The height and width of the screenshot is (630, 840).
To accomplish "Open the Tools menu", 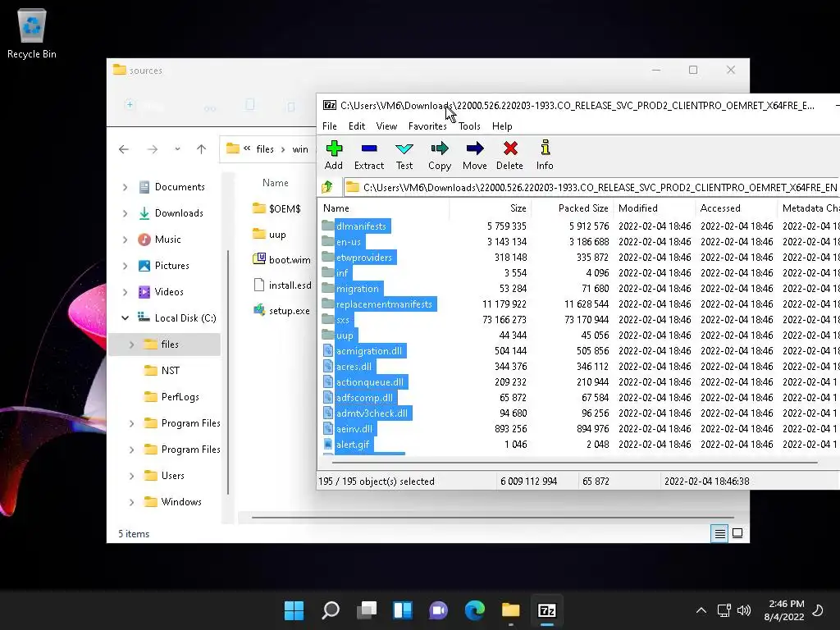I will click(469, 126).
